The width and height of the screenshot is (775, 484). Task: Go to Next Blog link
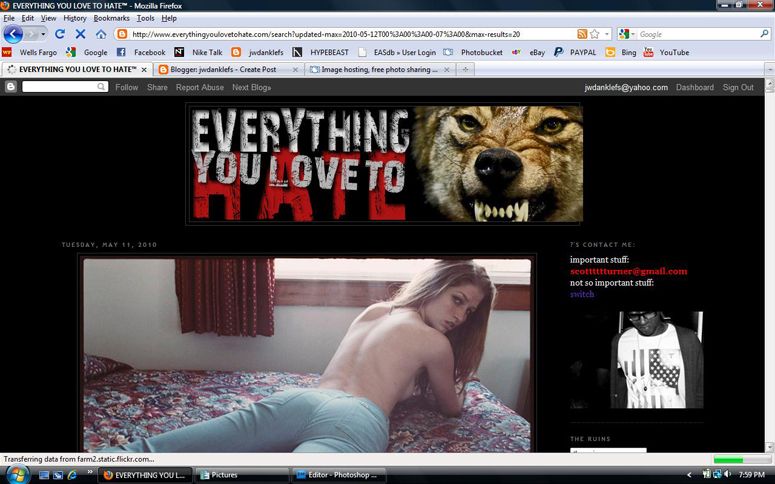[x=252, y=88]
